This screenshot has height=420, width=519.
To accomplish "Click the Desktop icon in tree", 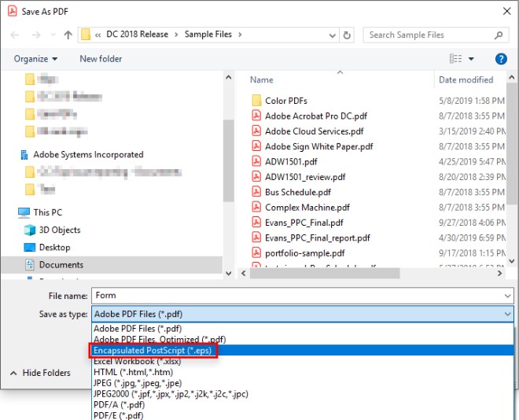I will point(29,247).
